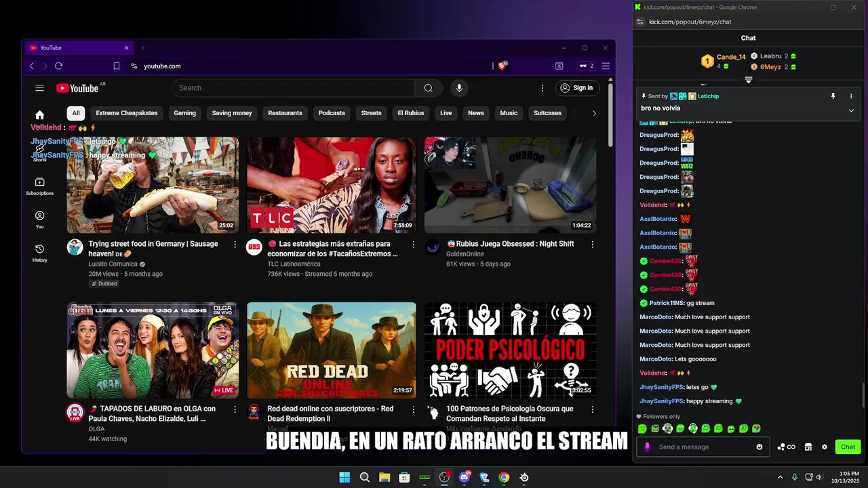868x488 pixels.
Task: Go to Subscriptions in YouTube sidebar
Action: [x=40, y=186]
